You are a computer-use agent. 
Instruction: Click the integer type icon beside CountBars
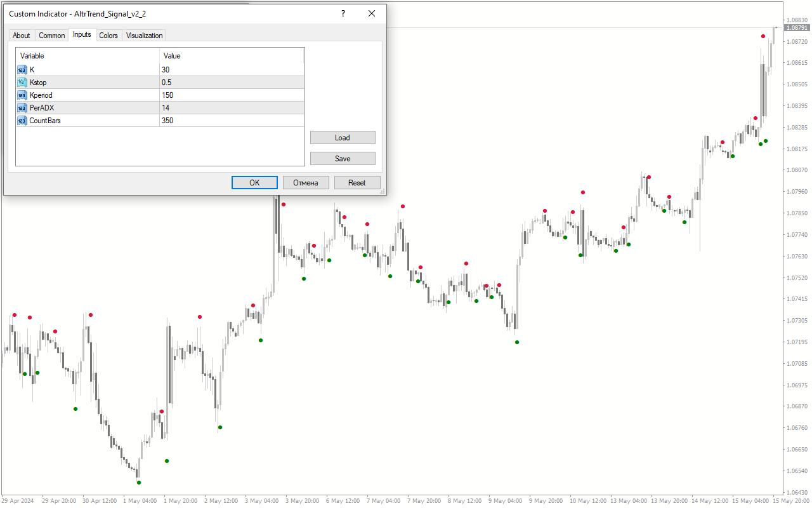22,121
